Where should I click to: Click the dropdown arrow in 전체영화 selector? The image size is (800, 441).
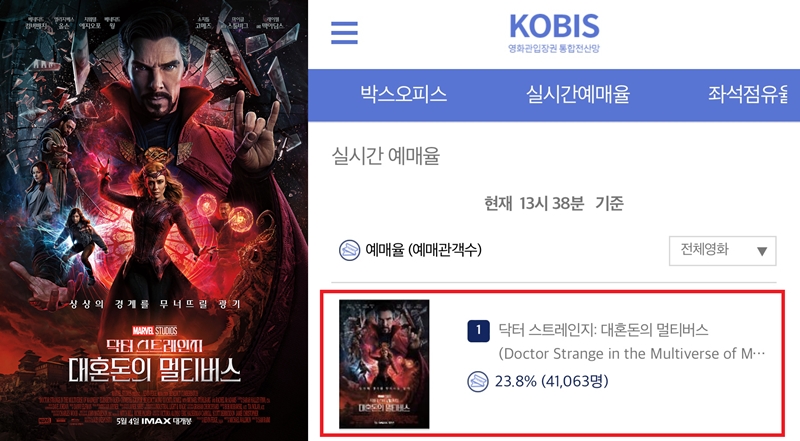point(762,251)
